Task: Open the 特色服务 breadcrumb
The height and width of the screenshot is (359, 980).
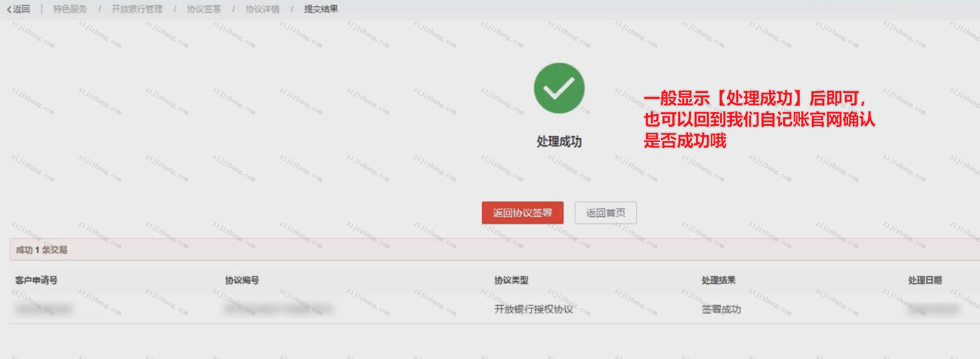Action: click(70, 9)
